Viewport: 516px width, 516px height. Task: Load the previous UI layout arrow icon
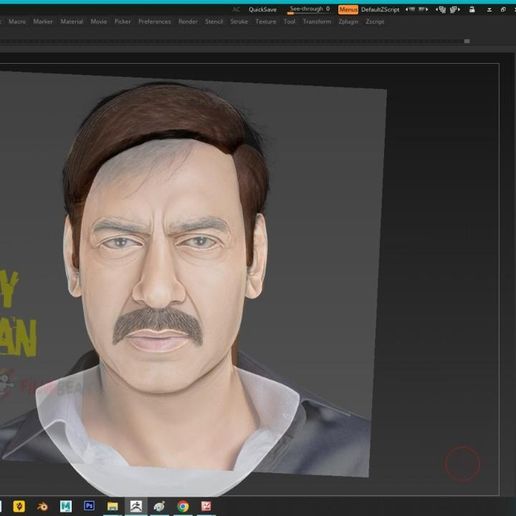point(410,10)
